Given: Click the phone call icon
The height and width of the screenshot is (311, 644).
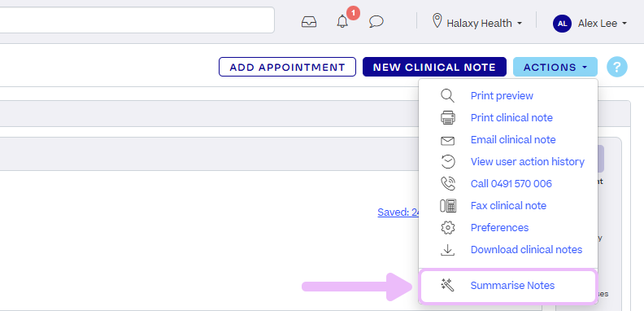Looking at the screenshot, I should pyautogui.click(x=448, y=183).
